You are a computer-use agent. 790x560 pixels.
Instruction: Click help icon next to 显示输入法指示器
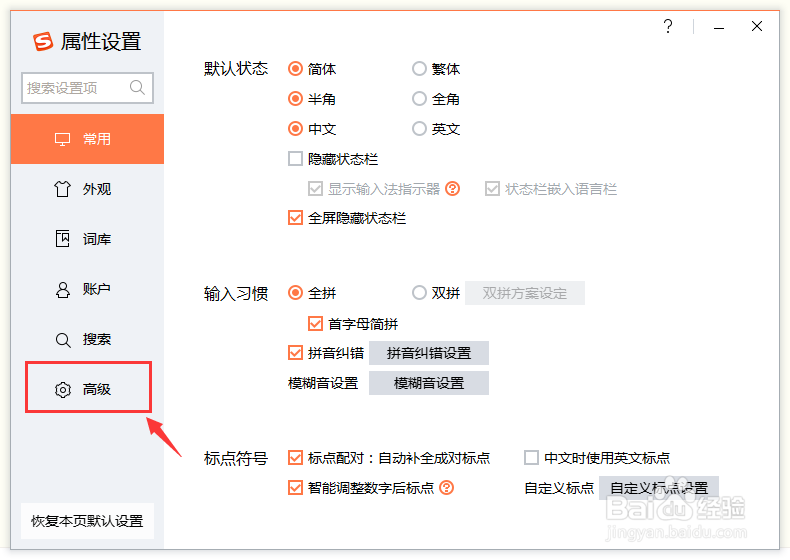[452, 188]
